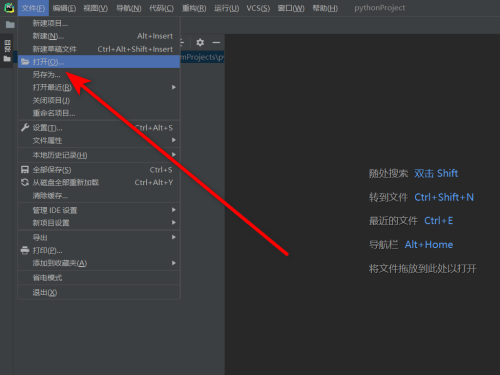Click the pythonProject title text
Viewport: 500px width, 375px height.
380,8
